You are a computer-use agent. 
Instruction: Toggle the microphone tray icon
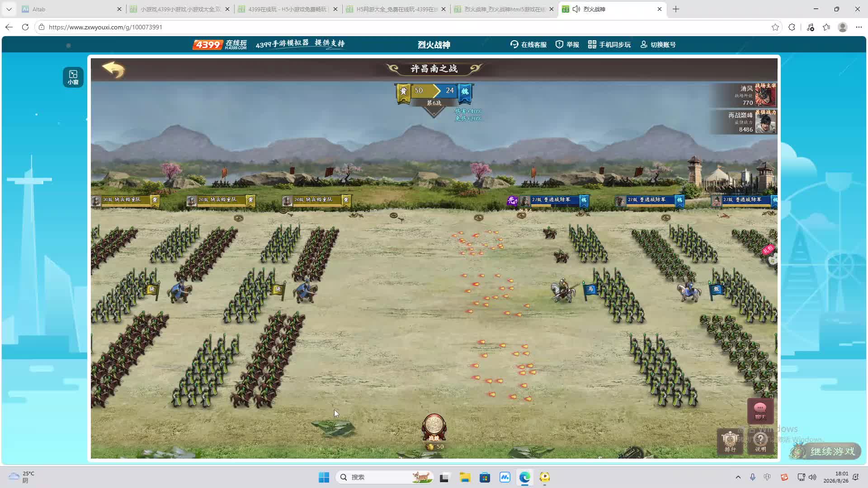pos(753,477)
